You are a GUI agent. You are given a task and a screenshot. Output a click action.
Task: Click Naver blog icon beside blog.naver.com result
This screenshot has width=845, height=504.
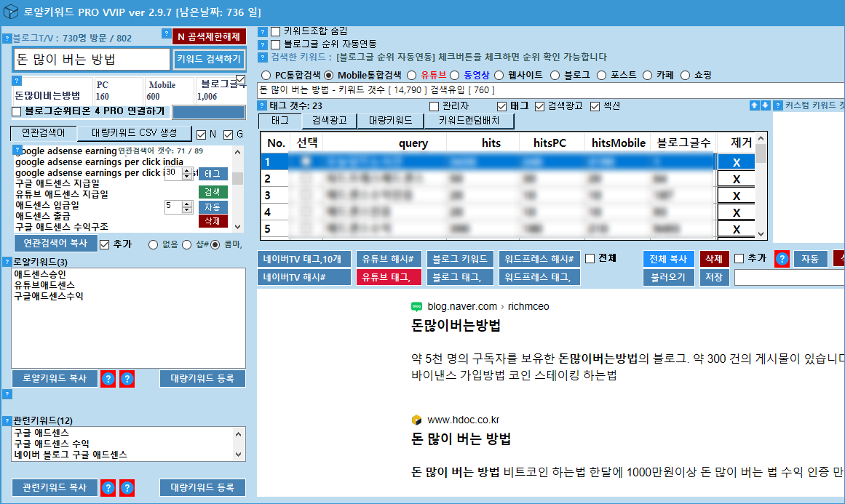[x=416, y=306]
